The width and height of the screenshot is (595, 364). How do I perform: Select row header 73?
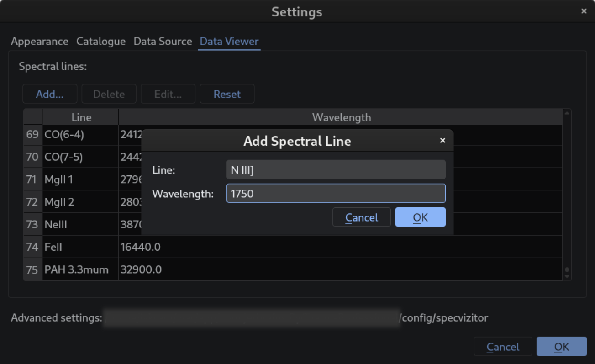32,224
